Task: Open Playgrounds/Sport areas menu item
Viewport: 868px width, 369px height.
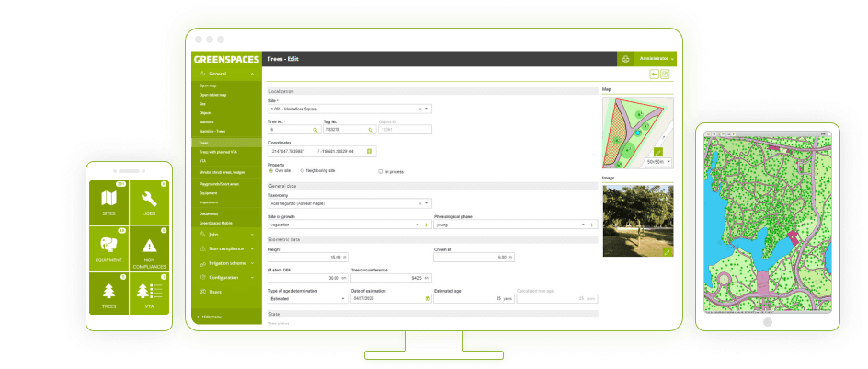Action: coord(219,183)
